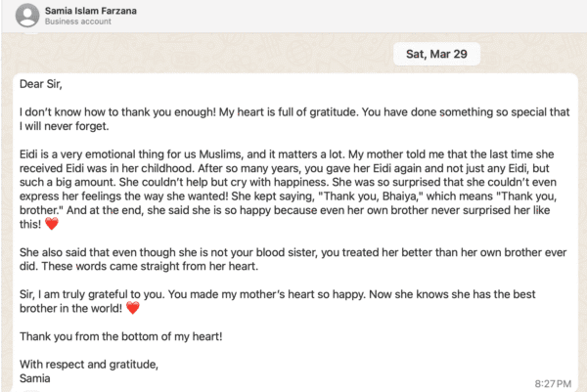Click the "I will never forget." line
Screen dimensions: 587x392
pyautogui.click(x=64, y=126)
